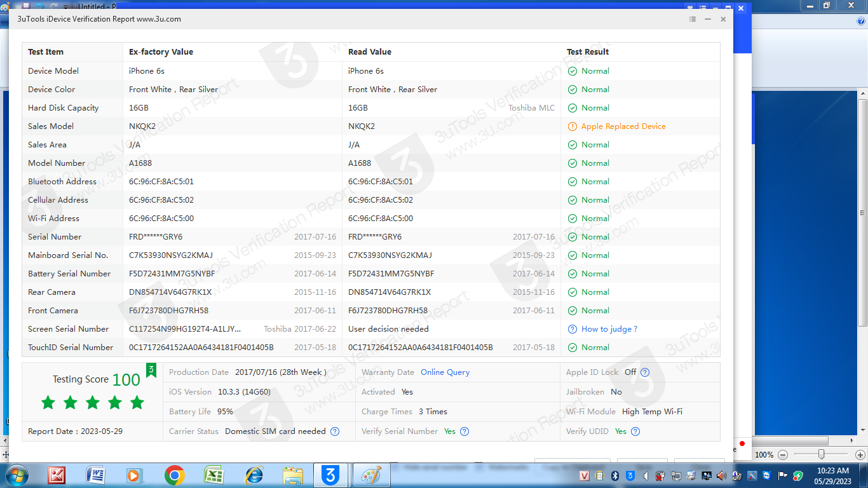
Task: Open the 3uTools taskbar icon
Action: (330, 475)
